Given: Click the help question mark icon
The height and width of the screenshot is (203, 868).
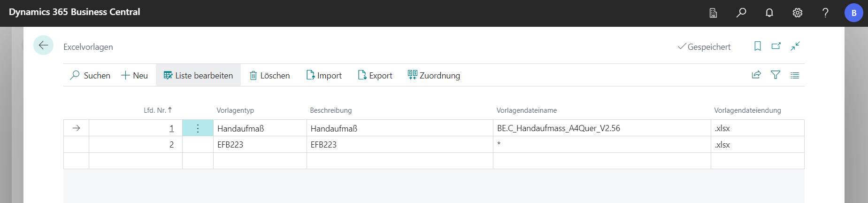Looking at the screenshot, I should pos(825,13).
